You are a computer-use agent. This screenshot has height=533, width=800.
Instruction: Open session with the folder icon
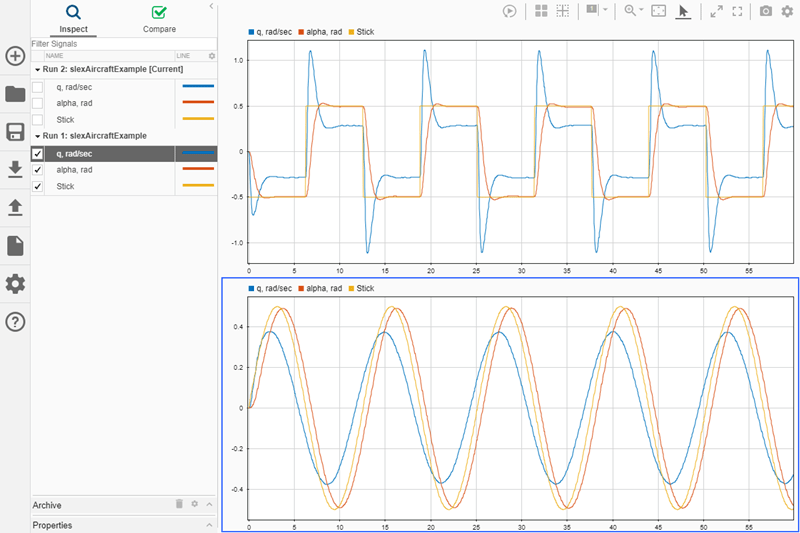(x=15, y=94)
